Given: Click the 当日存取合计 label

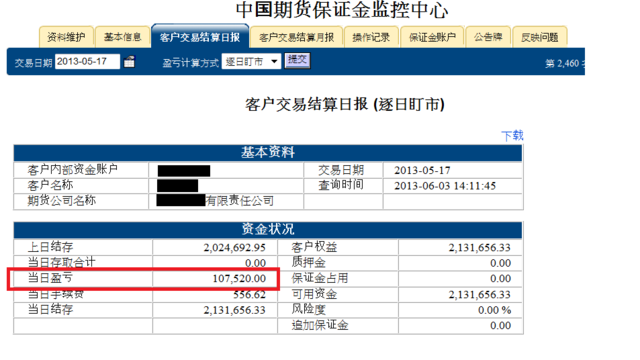Looking at the screenshot, I should [62, 262].
